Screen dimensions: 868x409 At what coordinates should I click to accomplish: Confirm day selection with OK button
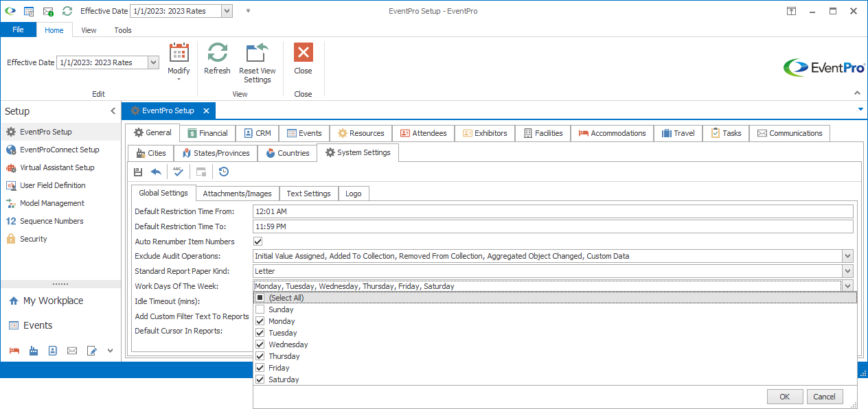point(784,397)
